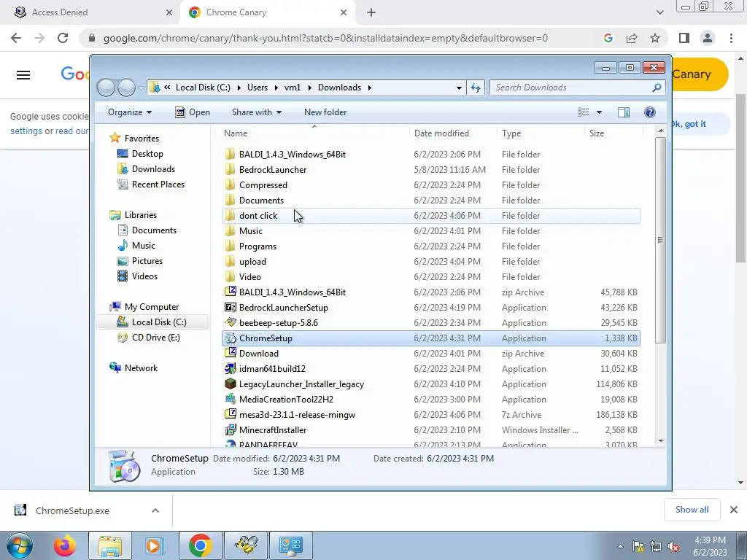
Task: Click the change view icon in Explorer
Action: click(584, 112)
